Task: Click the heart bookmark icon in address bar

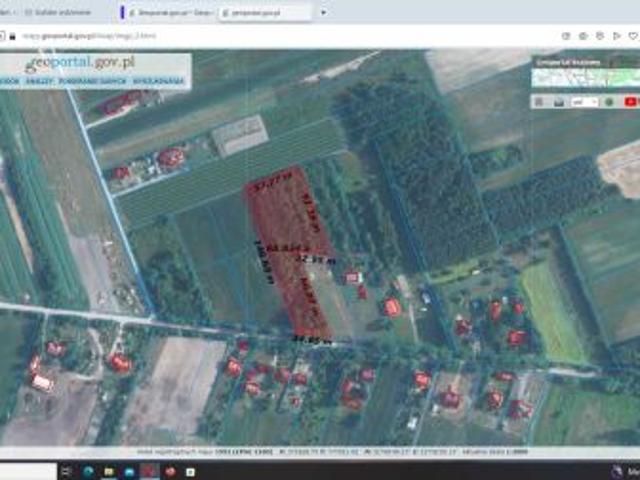Action: point(633,35)
